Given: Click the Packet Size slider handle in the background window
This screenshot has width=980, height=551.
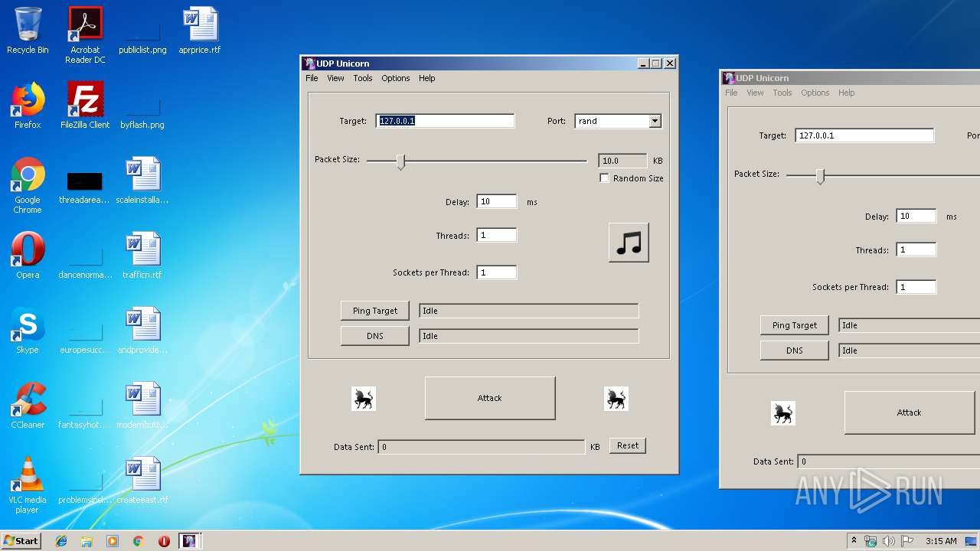Looking at the screenshot, I should point(820,175).
